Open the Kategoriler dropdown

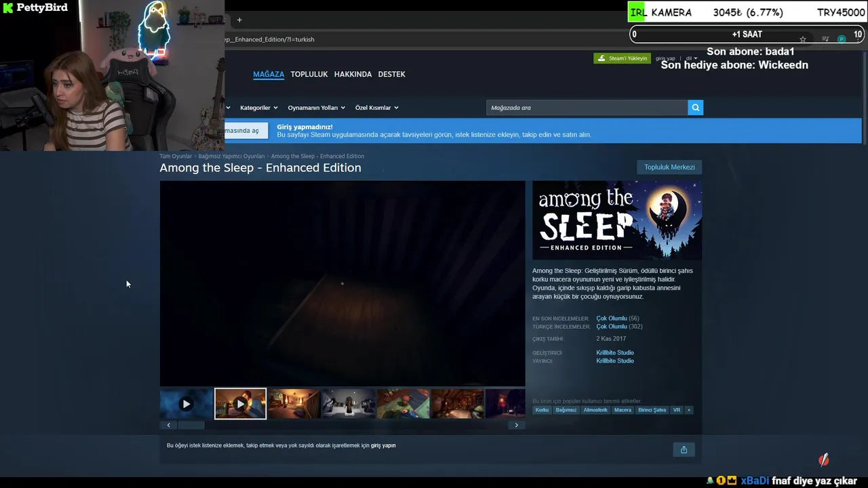pyautogui.click(x=259, y=108)
